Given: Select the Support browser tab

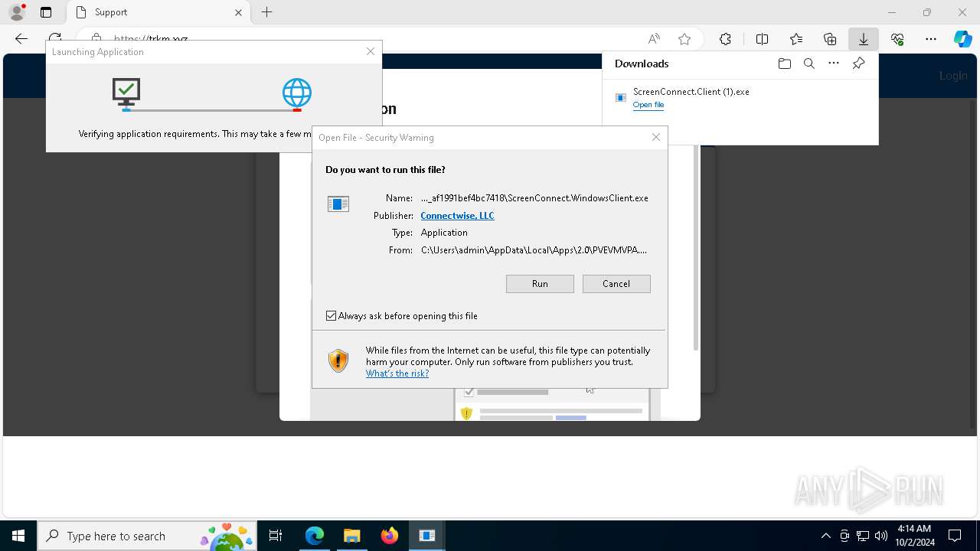Looking at the screenshot, I should click(157, 12).
